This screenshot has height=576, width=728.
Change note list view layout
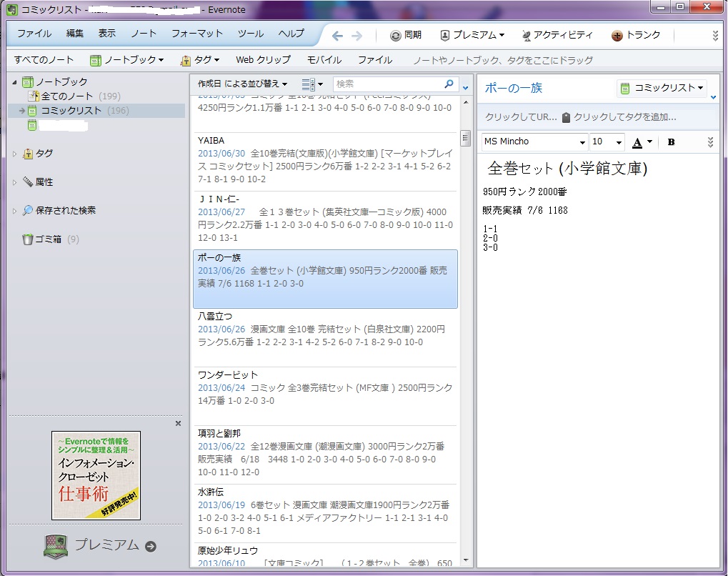pos(312,84)
